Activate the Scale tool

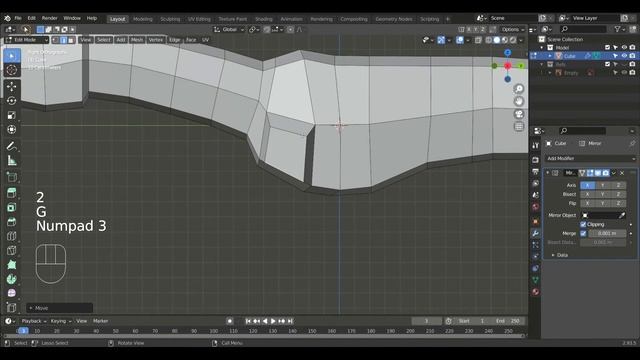click(x=11, y=115)
